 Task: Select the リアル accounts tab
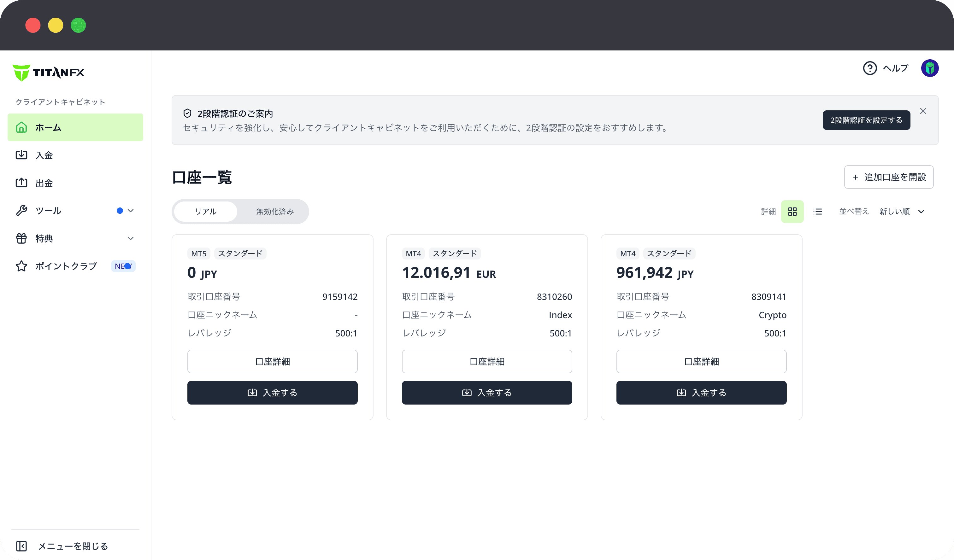click(x=206, y=212)
